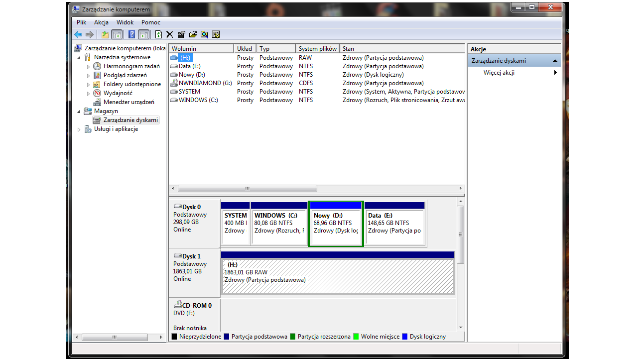Click the magnifying glass search icon in toolbar
The width and height of the screenshot is (644, 359).
tap(204, 34)
